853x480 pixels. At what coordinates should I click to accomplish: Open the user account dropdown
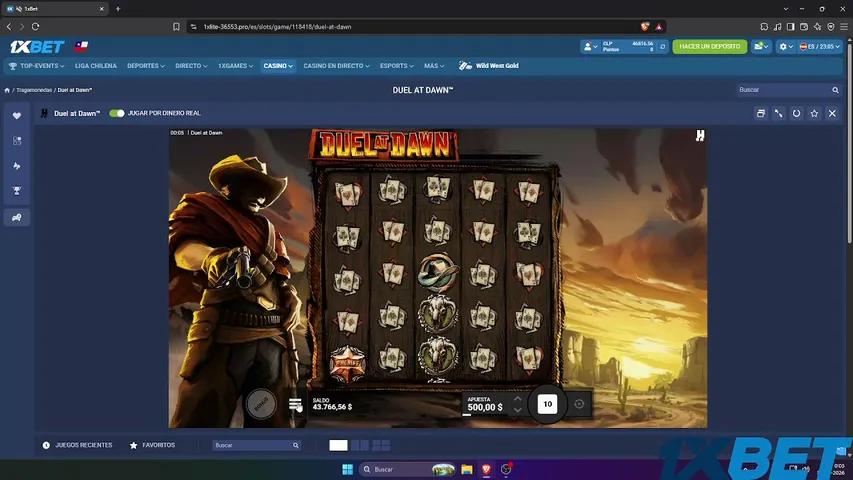590,47
